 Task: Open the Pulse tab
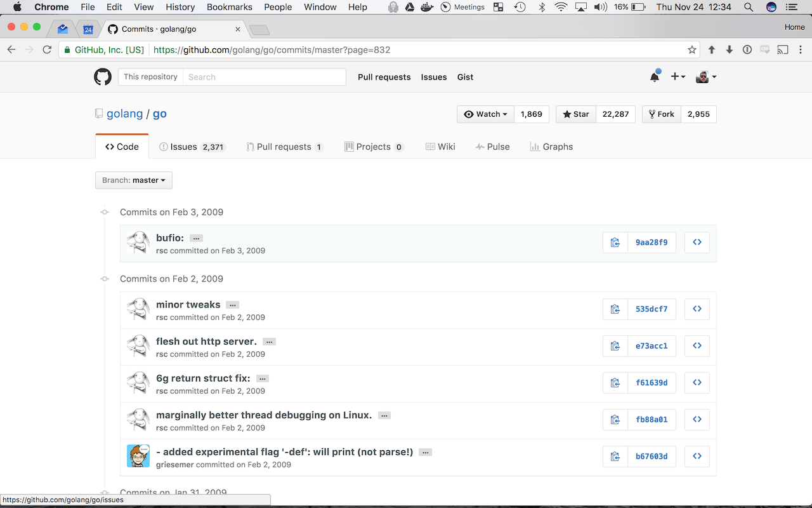(492, 147)
